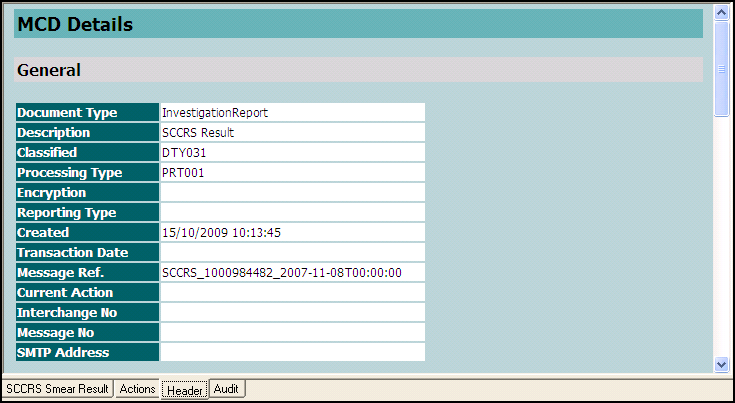Click the empty Encryption field
Image resolution: width=735 pixels, height=403 pixels.
coord(292,193)
